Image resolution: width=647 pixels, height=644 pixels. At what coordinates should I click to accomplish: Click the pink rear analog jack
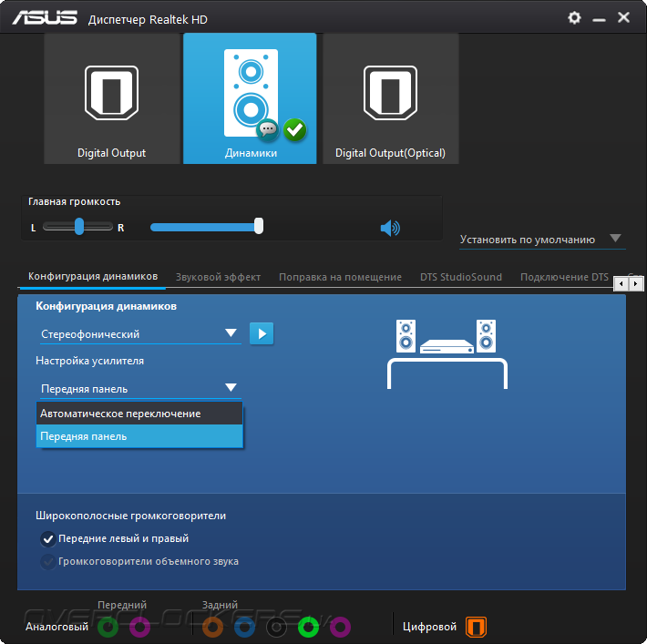point(340,627)
